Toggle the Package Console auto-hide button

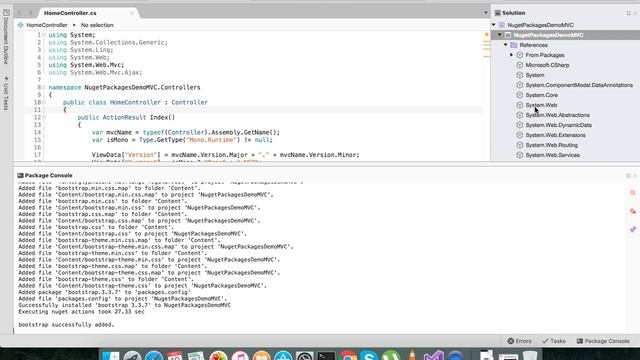click(629, 176)
